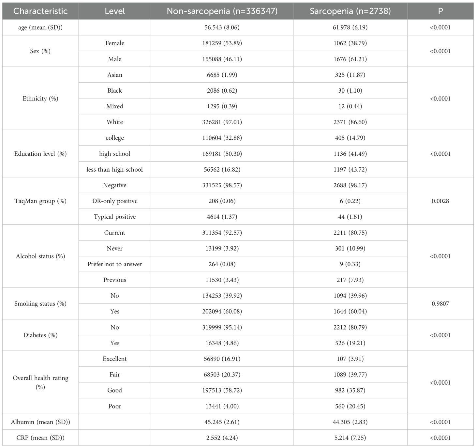476x448 pixels.
Task: Select the 0.9807 P value cell
Action: [x=440, y=303]
